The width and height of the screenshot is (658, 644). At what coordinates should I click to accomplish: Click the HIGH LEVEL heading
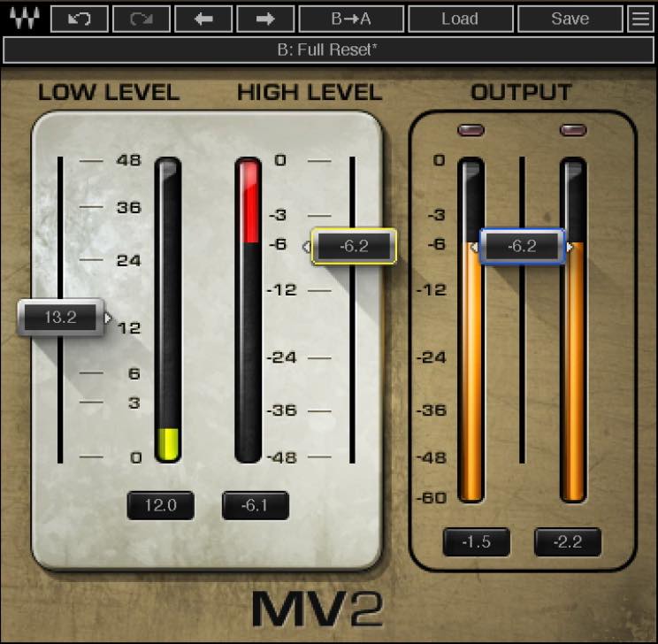pos(310,92)
